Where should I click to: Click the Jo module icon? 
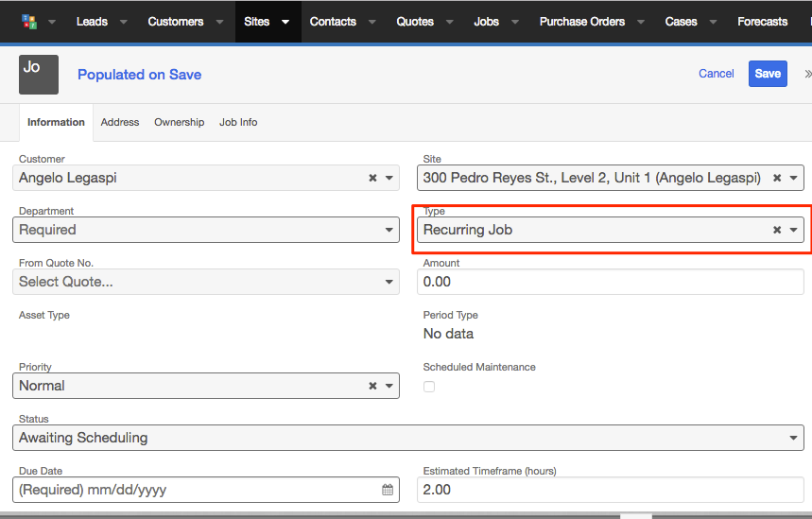pos(39,75)
